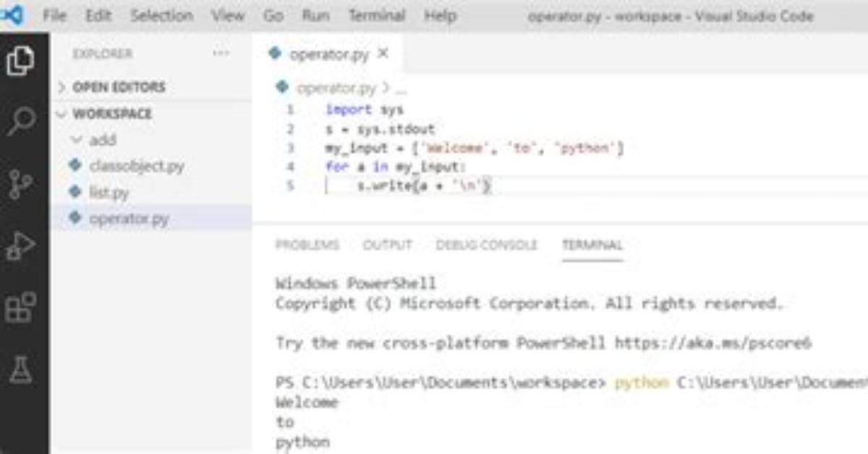Click the s.write code line
The height and width of the screenshot is (454, 868).
click(x=425, y=186)
